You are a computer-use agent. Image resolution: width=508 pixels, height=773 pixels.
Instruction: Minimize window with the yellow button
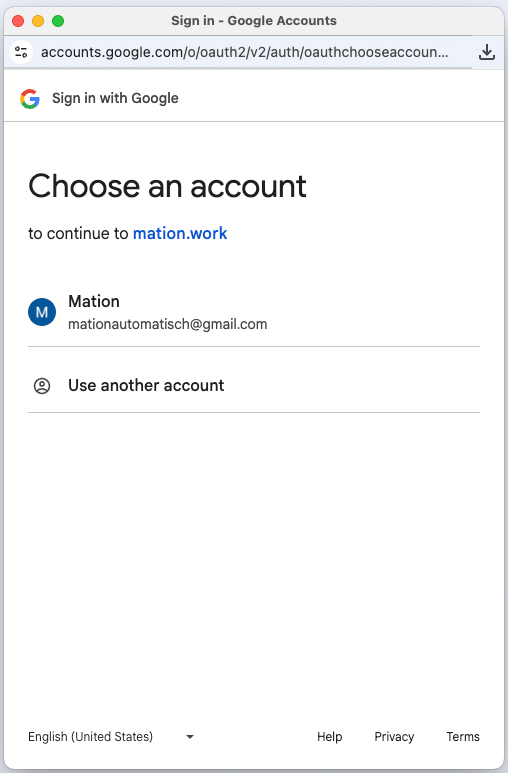pyautogui.click(x=38, y=21)
